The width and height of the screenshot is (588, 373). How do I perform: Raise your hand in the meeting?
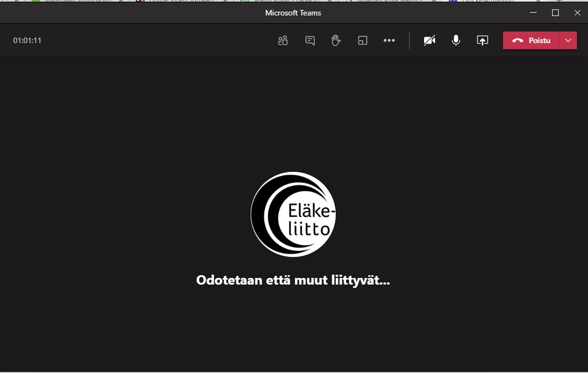(336, 40)
